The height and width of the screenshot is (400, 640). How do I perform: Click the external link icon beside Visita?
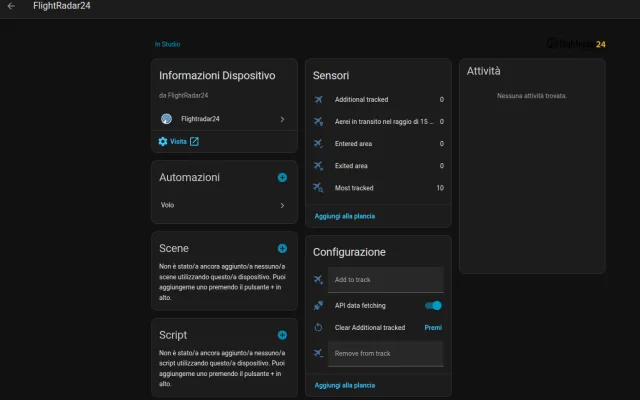(x=194, y=141)
